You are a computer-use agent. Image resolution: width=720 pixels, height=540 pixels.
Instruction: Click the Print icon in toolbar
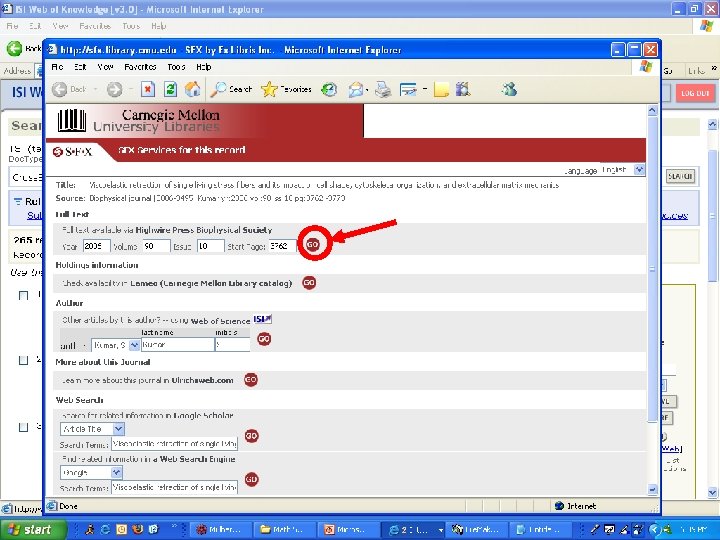coord(383,90)
